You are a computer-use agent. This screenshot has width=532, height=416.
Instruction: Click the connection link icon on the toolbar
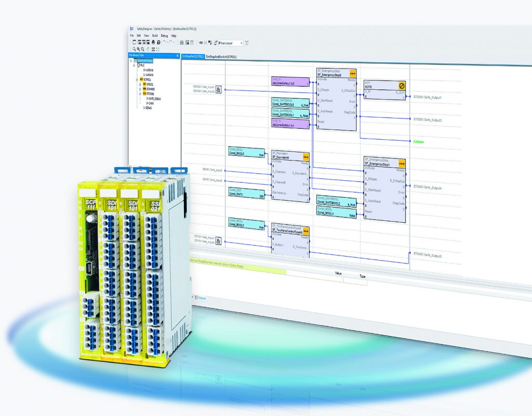click(201, 42)
